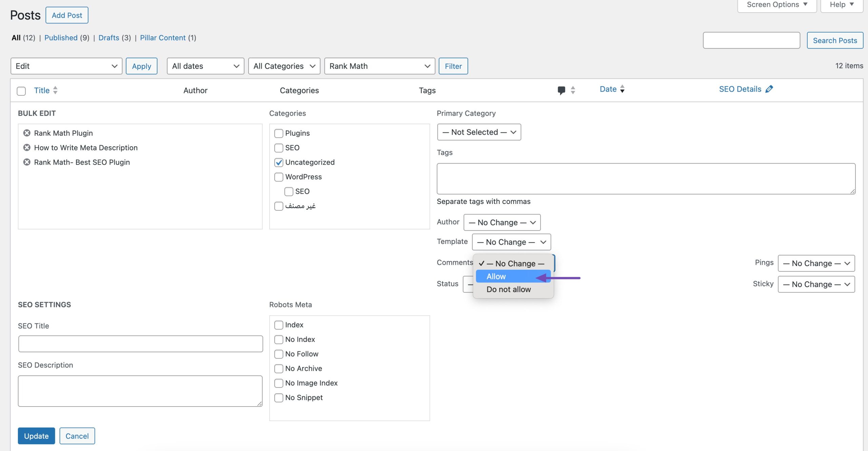868x451 pixels.
Task: Sort by Date column link
Action: pyautogui.click(x=608, y=89)
